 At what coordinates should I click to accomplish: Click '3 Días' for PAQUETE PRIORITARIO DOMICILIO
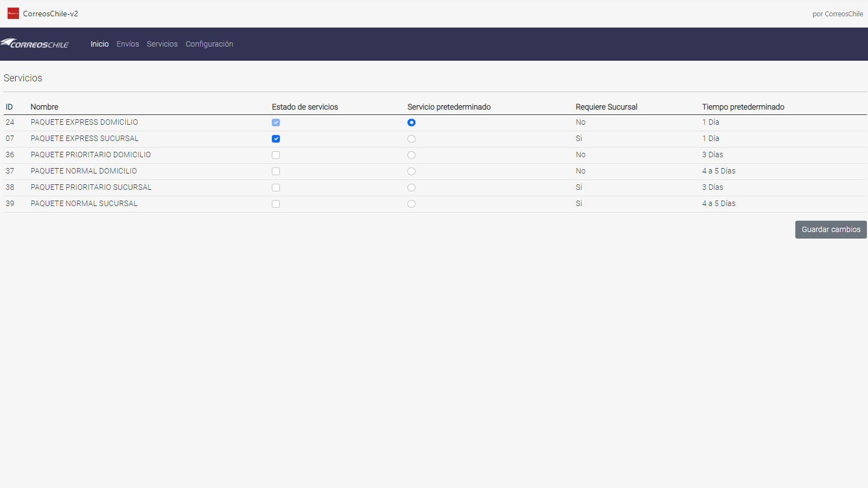click(x=713, y=155)
